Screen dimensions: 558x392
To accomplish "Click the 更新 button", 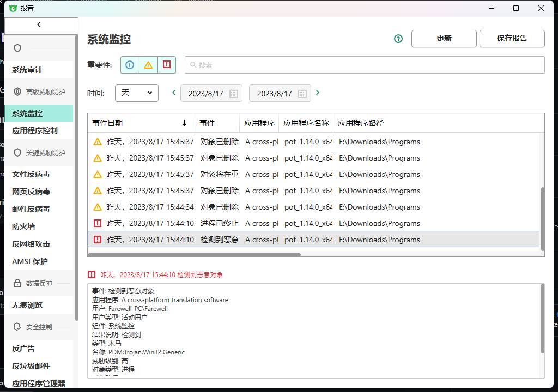I will pos(444,39).
